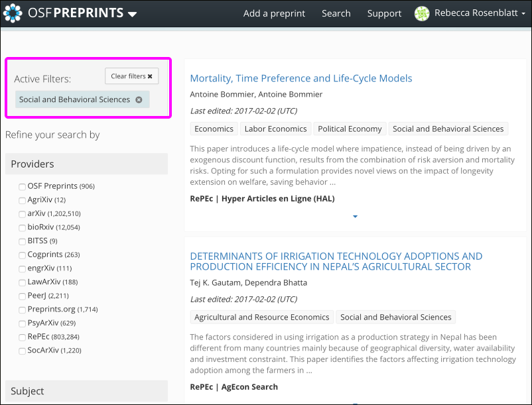Toggle the Preprints.org provider checkbox

tap(22, 310)
